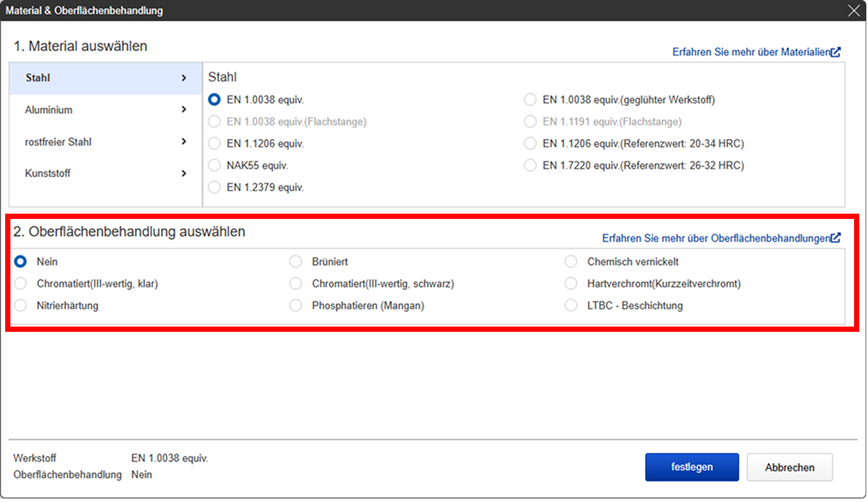Choose EN 1.2379 equiv. steel
This screenshot has height=502, width=868.
(x=214, y=188)
